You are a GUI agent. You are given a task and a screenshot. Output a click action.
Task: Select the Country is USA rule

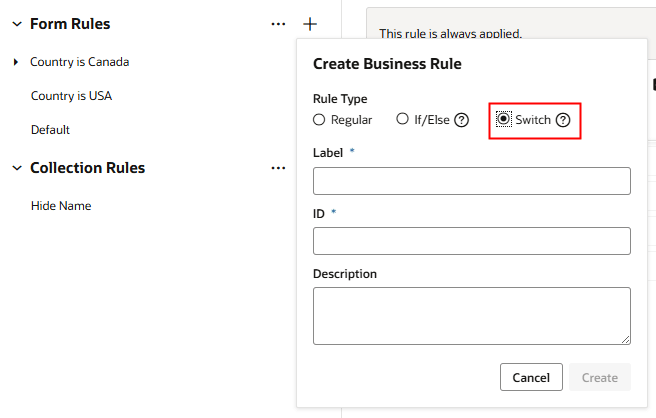tap(71, 96)
